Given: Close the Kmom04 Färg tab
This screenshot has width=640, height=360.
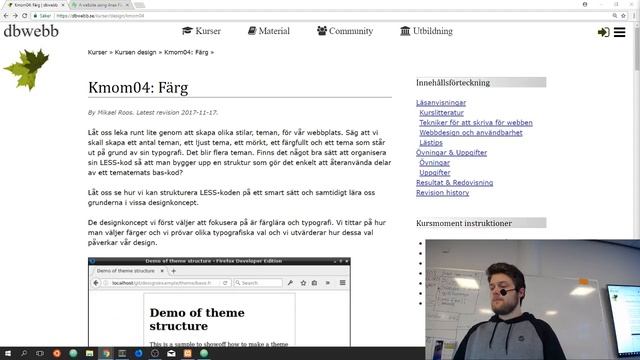Looking at the screenshot, I should pyautogui.click(x=63, y=5).
